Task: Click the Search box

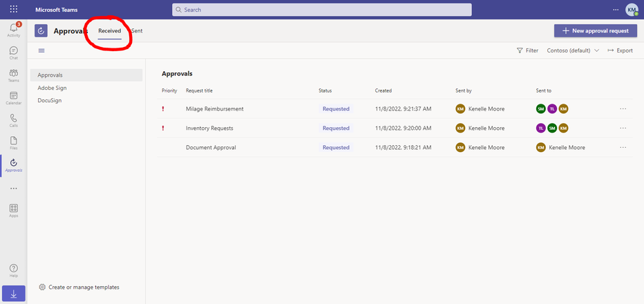Action: pos(321,10)
